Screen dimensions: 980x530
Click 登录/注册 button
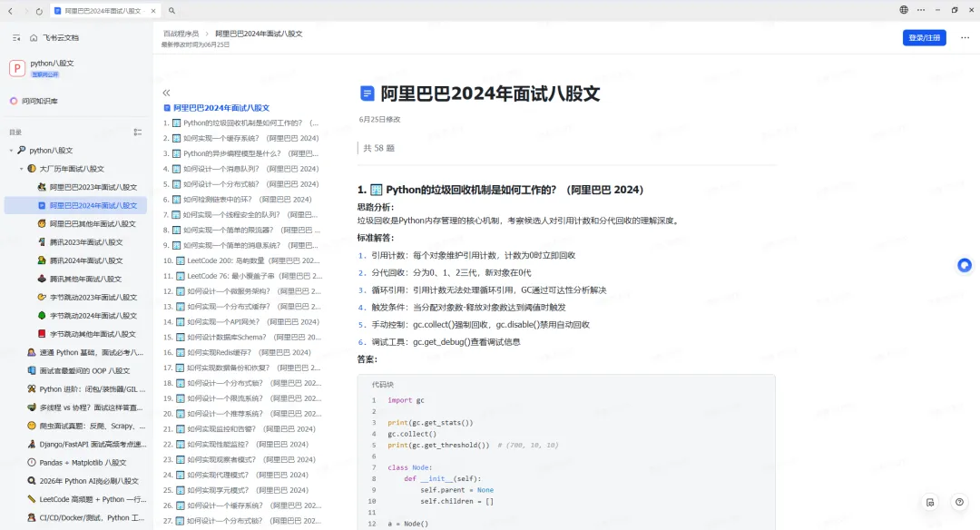point(924,37)
